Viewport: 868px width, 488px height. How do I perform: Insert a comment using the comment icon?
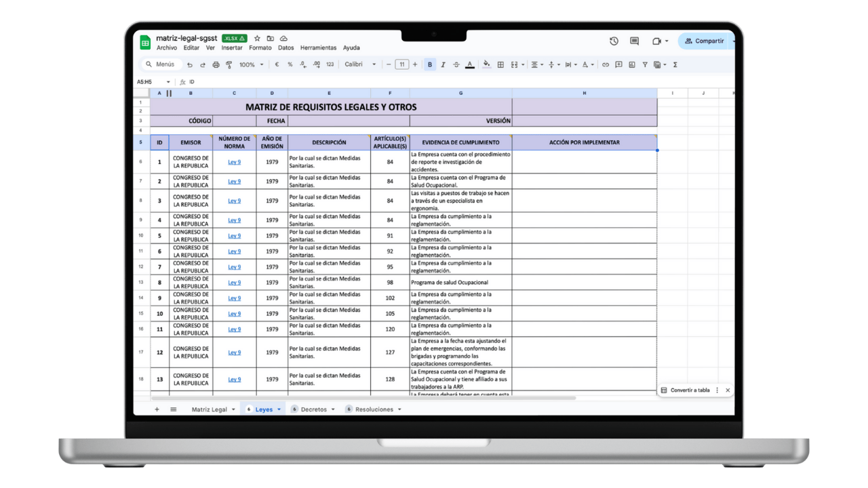619,64
